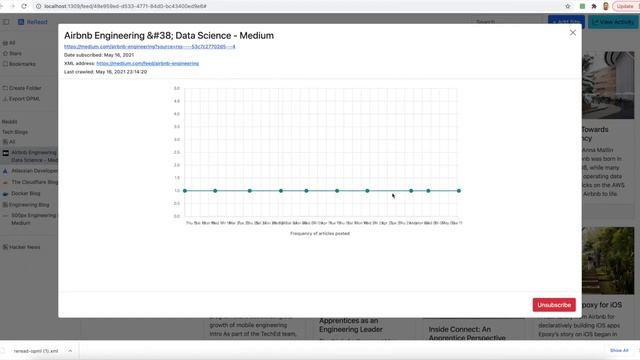Viewport: 640px width, 360px height.
Task: Click Create Folder in the sidebar
Action: 22,88
